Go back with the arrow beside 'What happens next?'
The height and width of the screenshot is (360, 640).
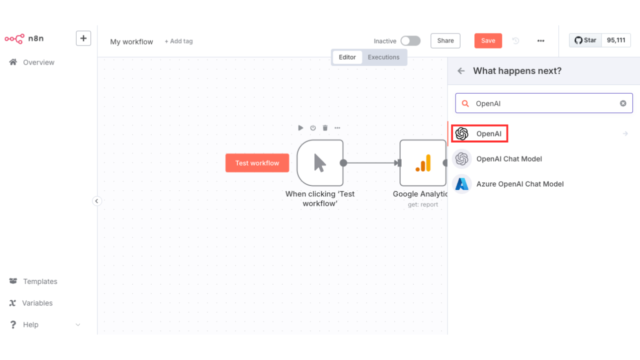pyautogui.click(x=461, y=71)
